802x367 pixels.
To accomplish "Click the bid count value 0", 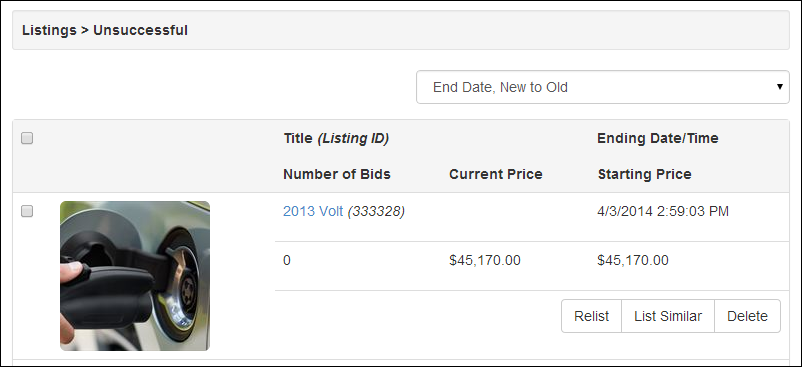I will (286, 261).
